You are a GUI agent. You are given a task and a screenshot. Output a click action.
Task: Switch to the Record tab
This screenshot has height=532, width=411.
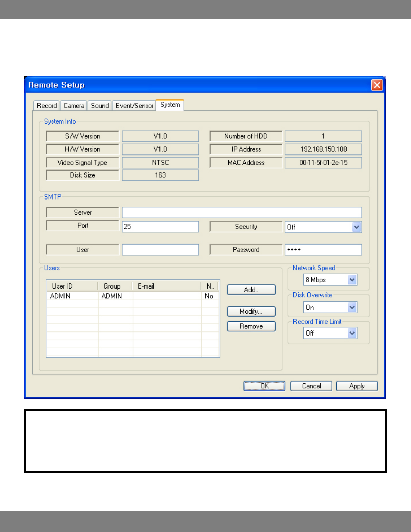pyautogui.click(x=47, y=106)
